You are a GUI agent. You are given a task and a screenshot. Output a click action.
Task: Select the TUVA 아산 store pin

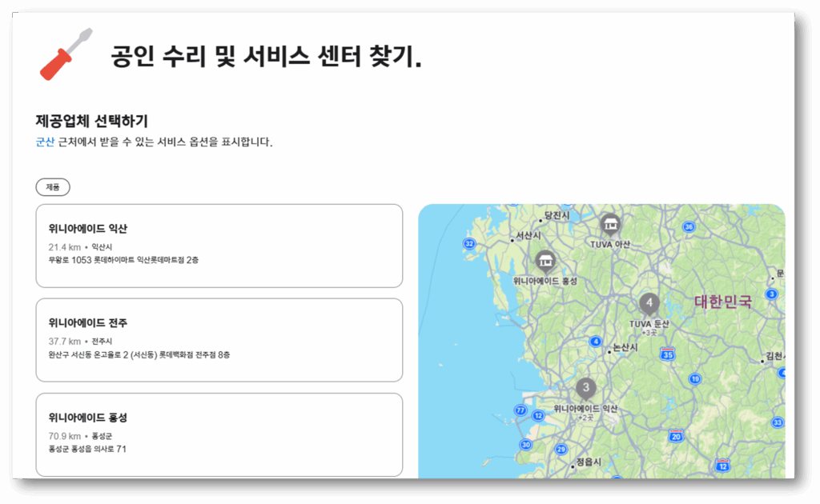610,225
